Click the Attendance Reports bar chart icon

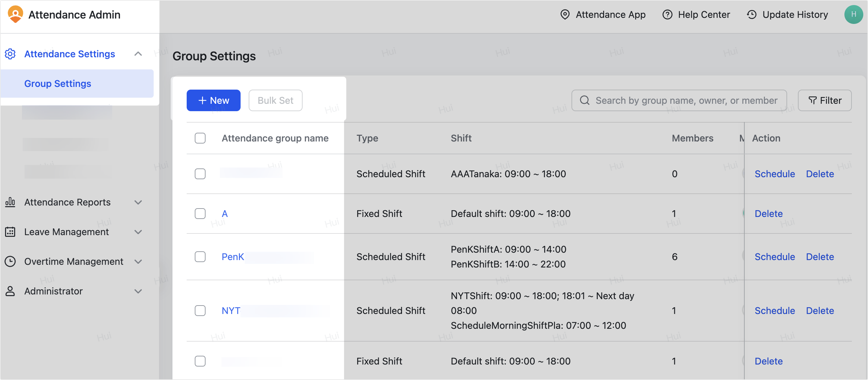pos(10,202)
